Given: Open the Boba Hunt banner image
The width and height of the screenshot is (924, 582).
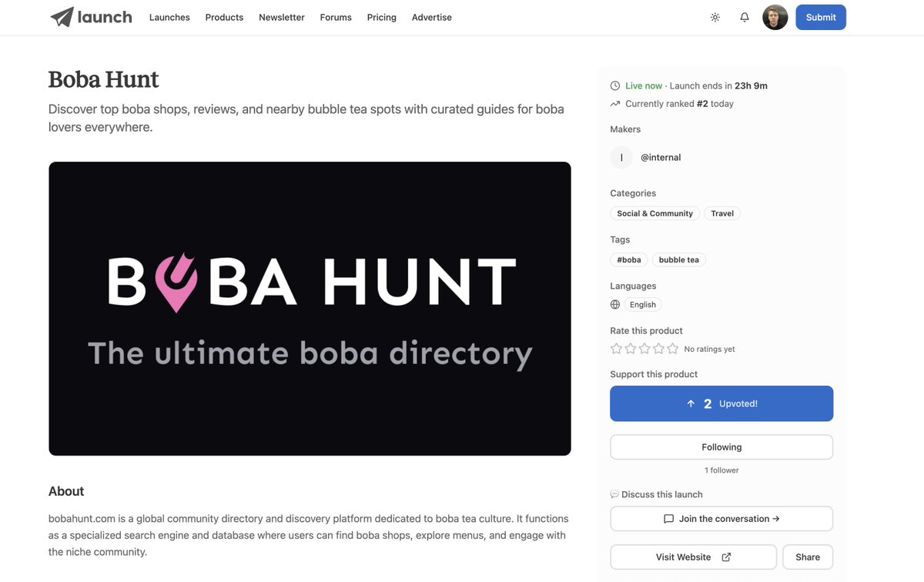Looking at the screenshot, I should point(310,309).
